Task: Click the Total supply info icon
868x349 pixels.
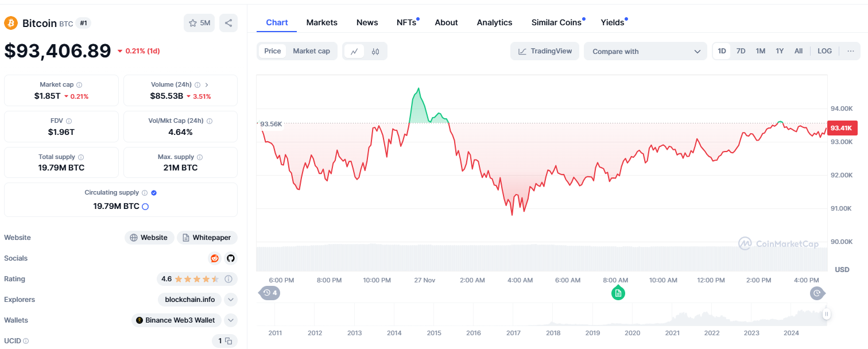Action: [81, 157]
